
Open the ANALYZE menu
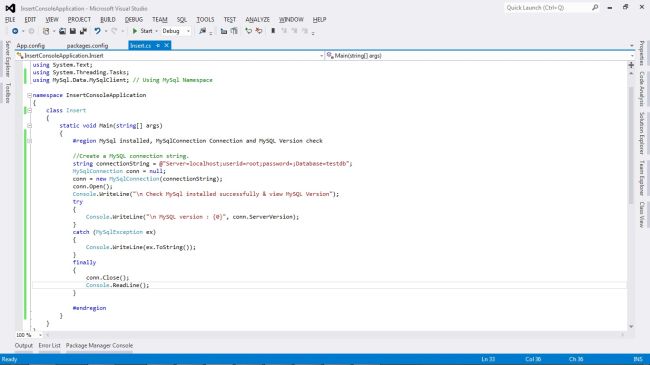[x=257, y=19]
